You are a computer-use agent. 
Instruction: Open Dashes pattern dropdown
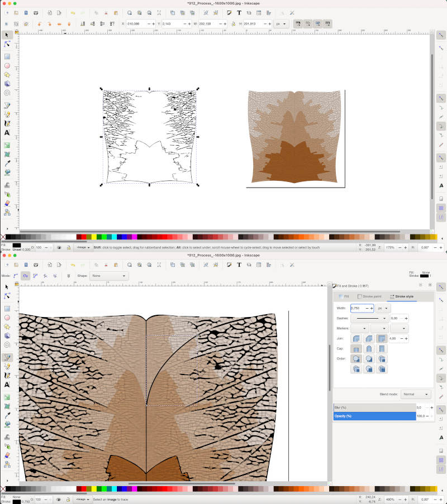[369, 318]
